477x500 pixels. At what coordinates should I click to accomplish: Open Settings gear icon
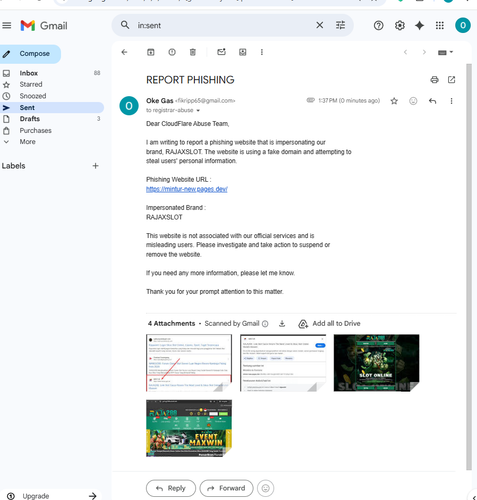point(399,25)
